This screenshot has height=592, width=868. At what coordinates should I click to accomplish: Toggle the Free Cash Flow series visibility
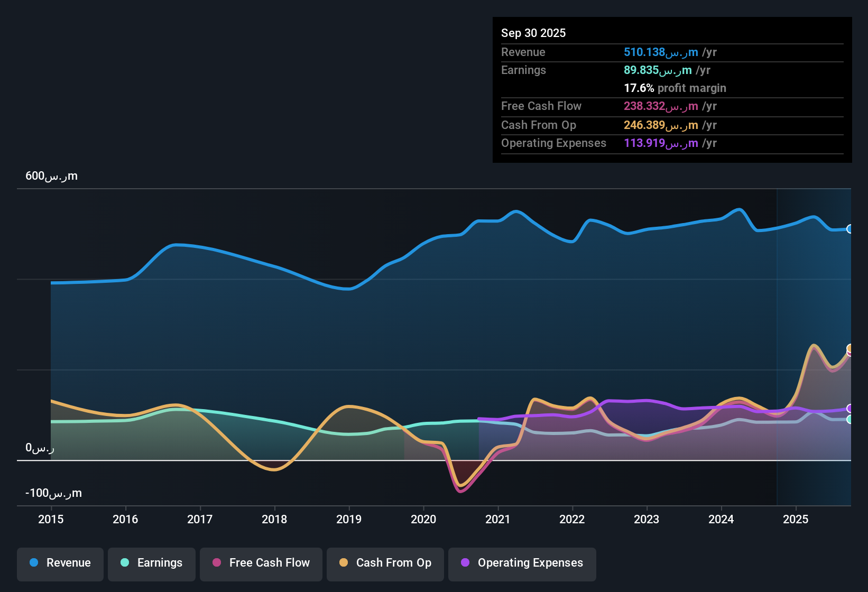(x=261, y=563)
